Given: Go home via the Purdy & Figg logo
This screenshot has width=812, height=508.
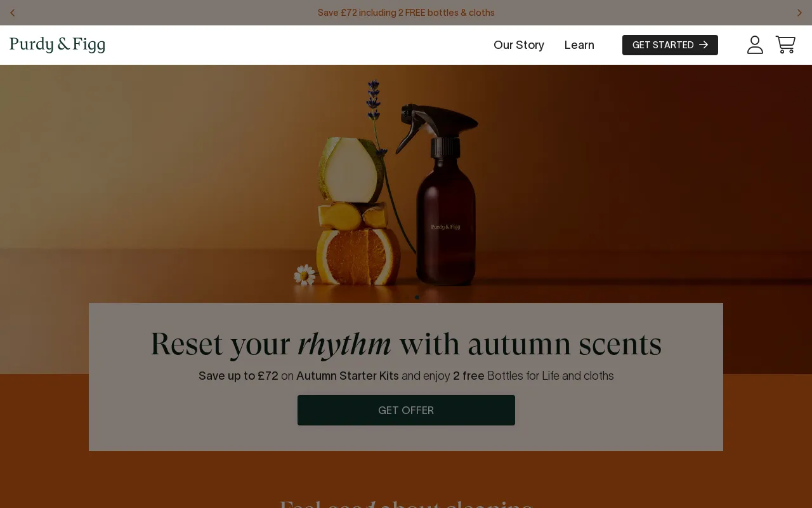Looking at the screenshot, I should (57, 45).
